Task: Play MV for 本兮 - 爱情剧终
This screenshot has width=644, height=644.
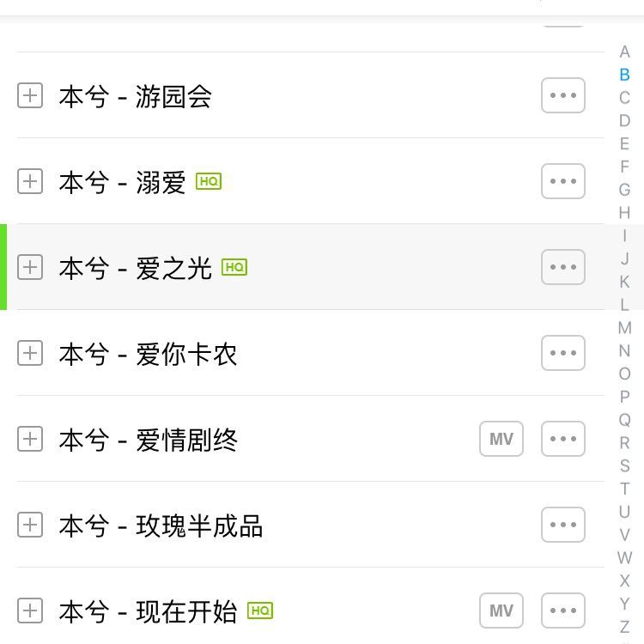Action: pos(501,439)
